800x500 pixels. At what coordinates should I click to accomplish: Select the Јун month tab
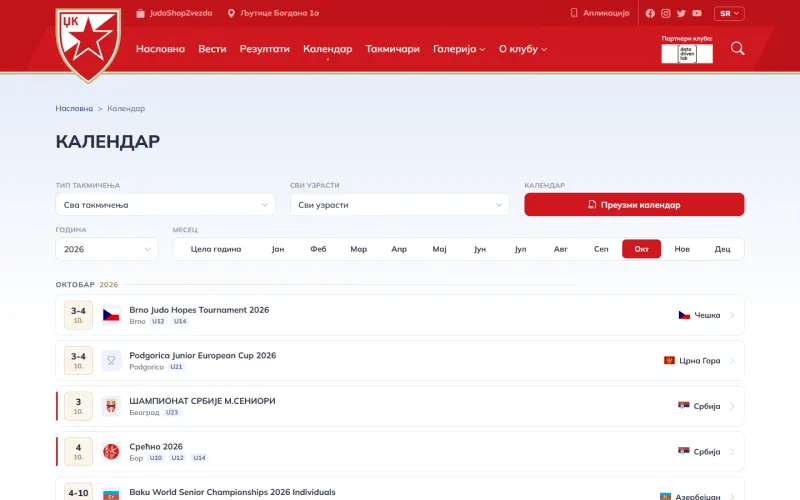click(x=480, y=249)
